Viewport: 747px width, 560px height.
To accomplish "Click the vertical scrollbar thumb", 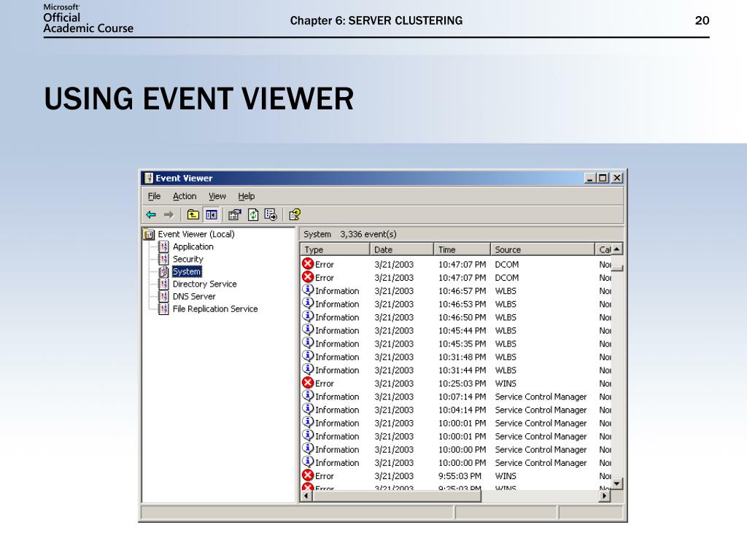I will tap(617, 268).
